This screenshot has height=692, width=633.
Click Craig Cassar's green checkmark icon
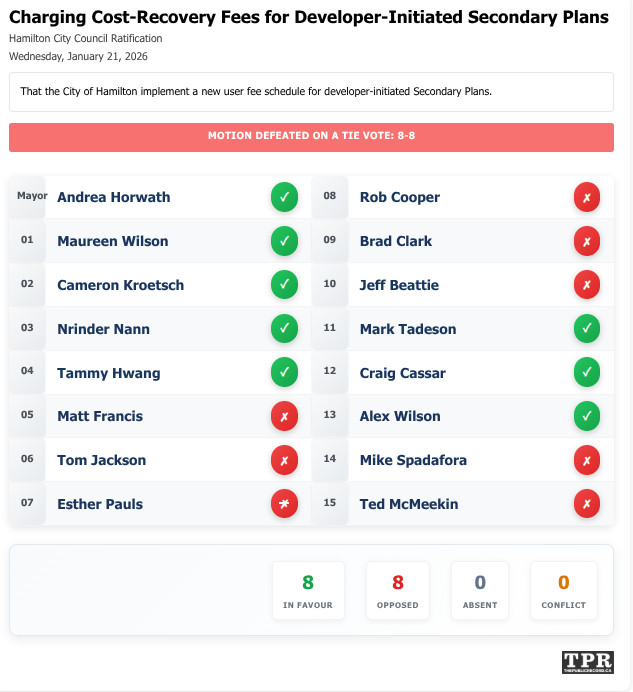coord(587,373)
